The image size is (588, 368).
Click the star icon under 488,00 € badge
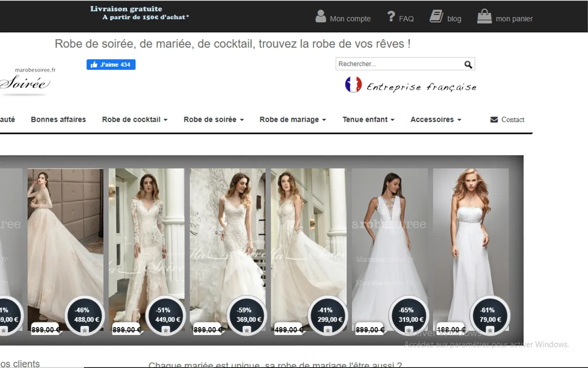(x=85, y=330)
